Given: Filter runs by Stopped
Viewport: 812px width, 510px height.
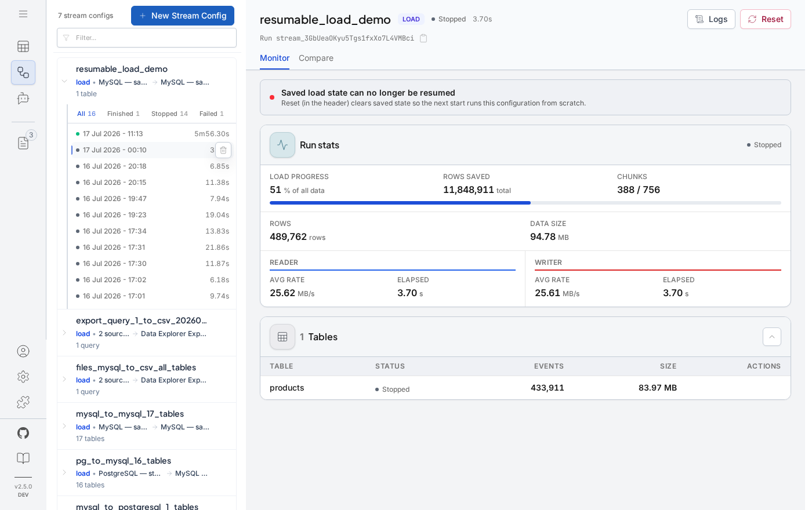Looking at the screenshot, I should (169, 114).
